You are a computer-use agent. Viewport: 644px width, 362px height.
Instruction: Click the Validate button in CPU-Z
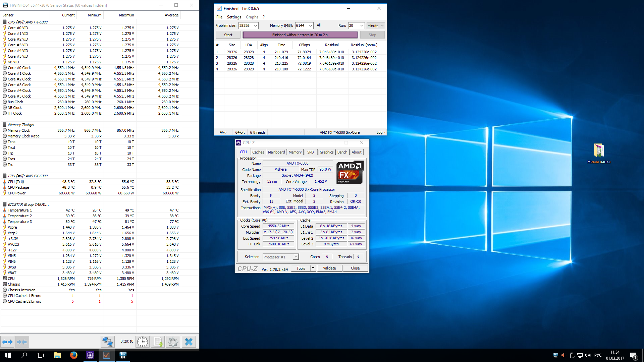coord(329,268)
